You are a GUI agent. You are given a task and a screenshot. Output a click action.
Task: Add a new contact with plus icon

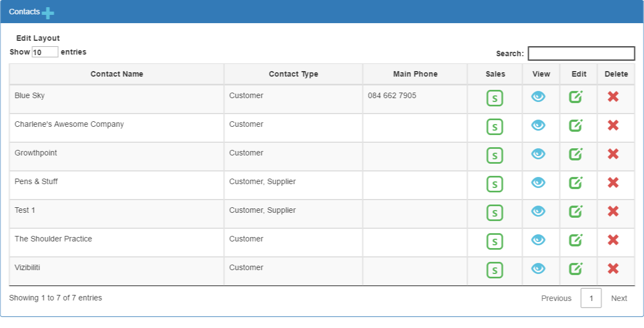48,13
